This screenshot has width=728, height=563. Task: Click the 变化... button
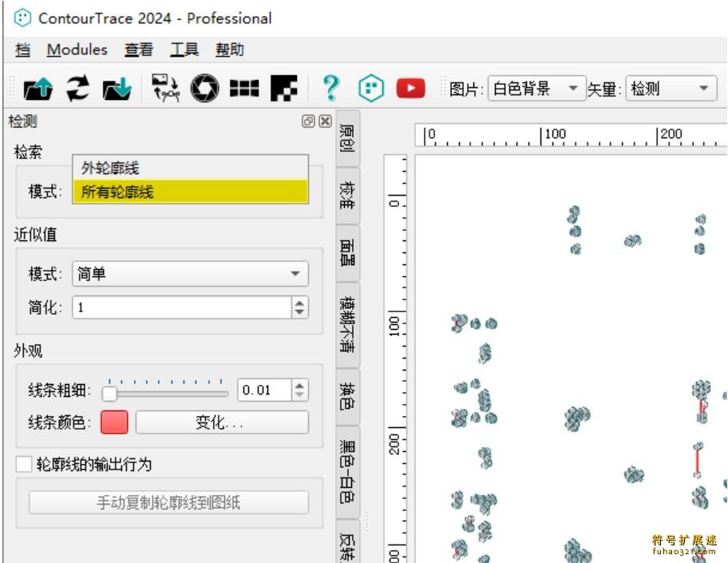tap(222, 422)
